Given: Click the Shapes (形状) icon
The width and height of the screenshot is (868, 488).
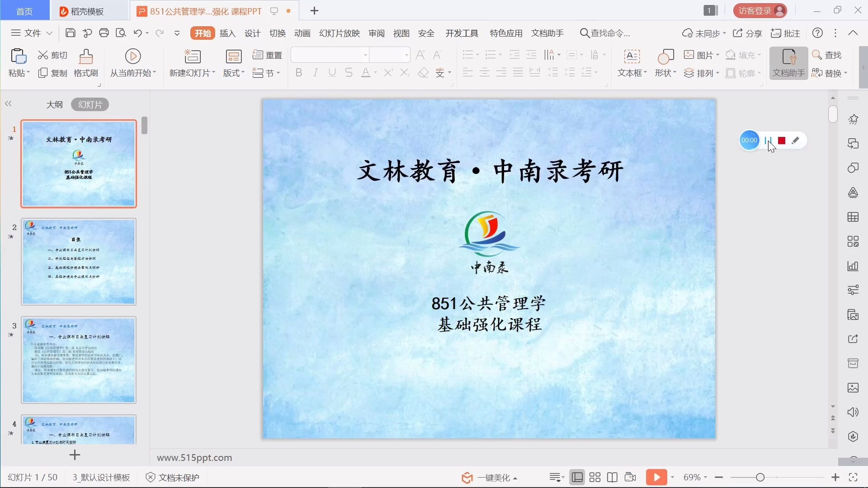Looking at the screenshot, I should (x=665, y=57).
